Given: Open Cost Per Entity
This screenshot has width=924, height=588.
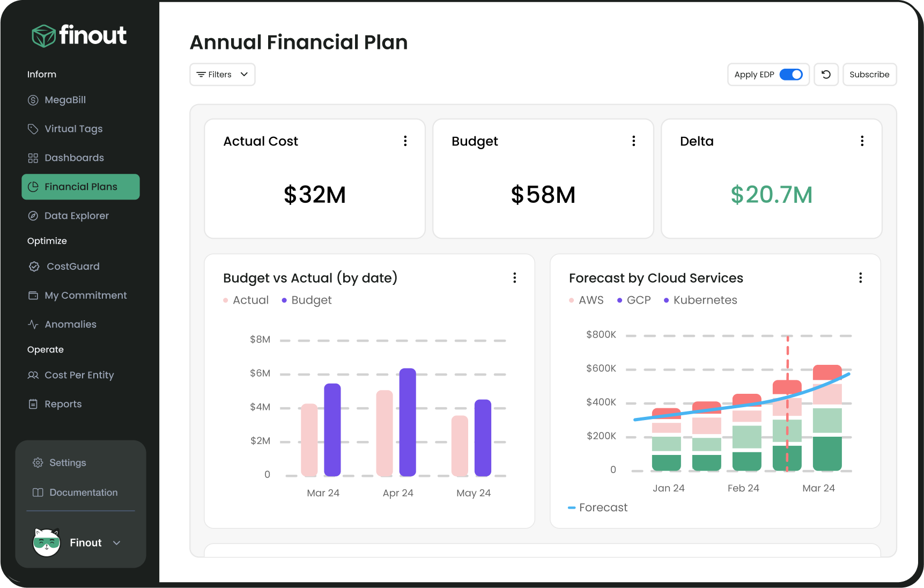Looking at the screenshot, I should [x=79, y=375].
